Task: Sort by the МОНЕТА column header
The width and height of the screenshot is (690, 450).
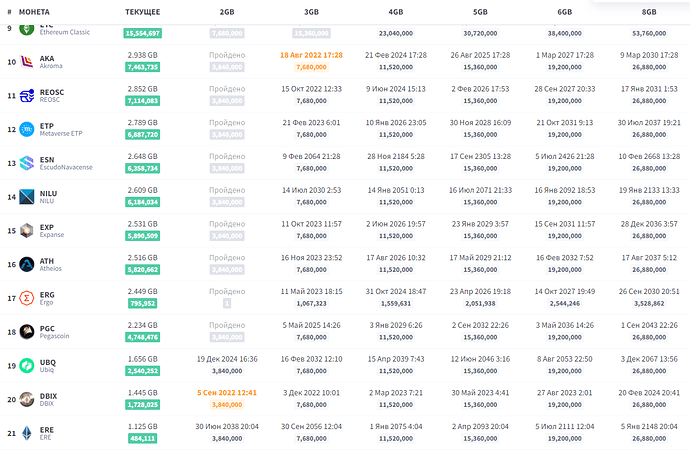Action: (34, 12)
